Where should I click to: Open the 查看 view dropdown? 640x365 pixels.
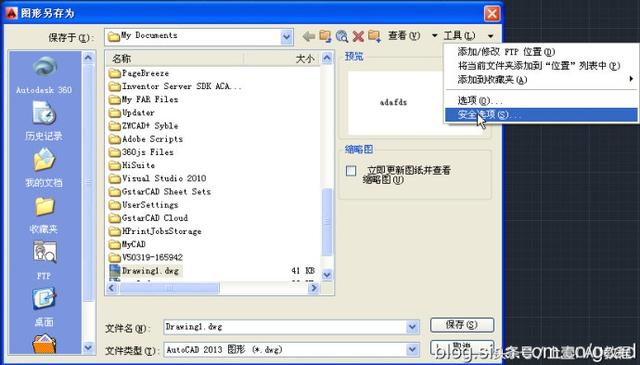[x=413, y=36]
